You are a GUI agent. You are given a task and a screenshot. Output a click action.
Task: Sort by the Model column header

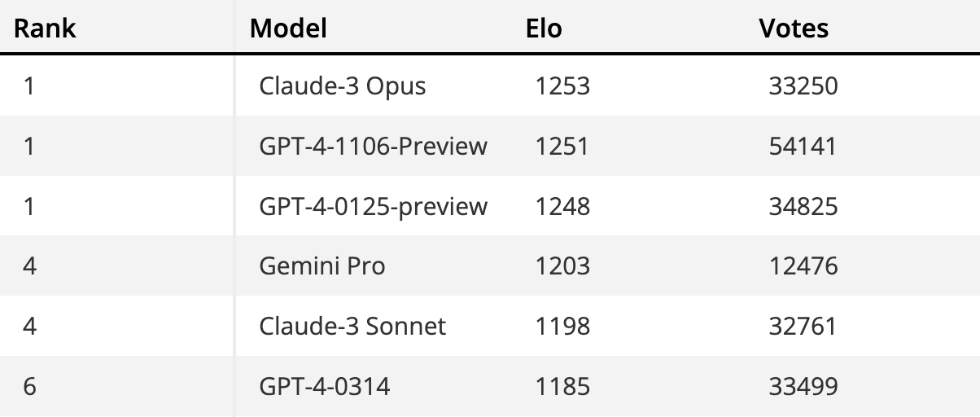tap(288, 29)
